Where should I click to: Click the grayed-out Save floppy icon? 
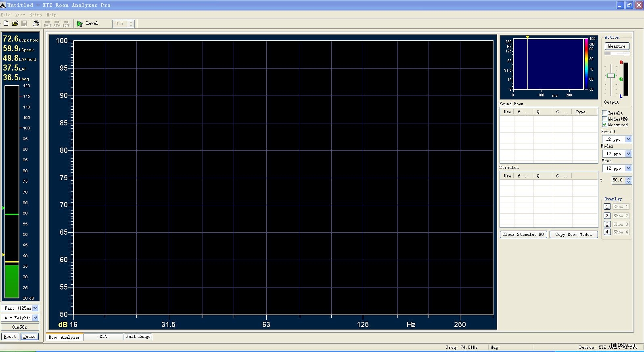pyautogui.click(x=24, y=23)
